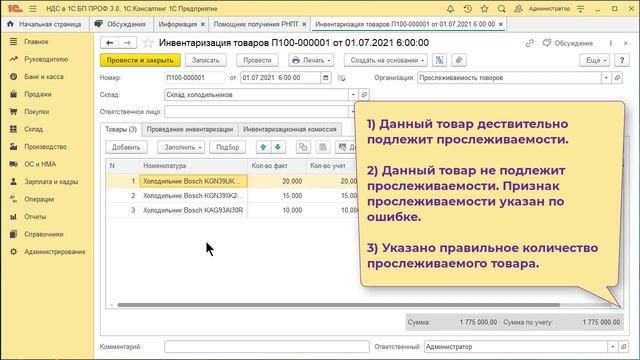Move row up arrow
Image resolution: width=640 pixels, height=360 pixels.
coord(263,147)
